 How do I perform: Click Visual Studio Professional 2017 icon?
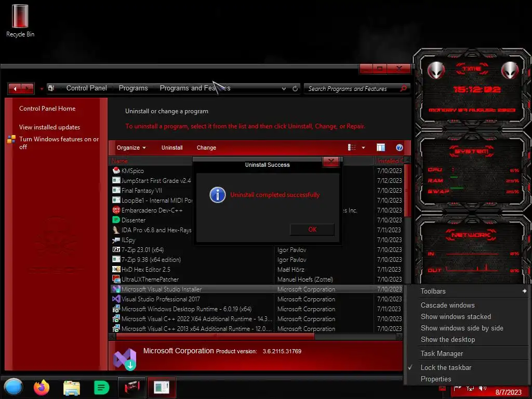click(116, 299)
